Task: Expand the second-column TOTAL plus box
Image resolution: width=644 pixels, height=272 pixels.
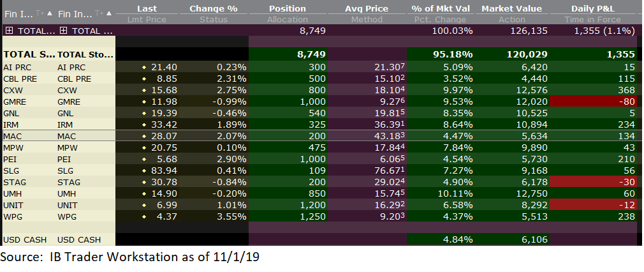Action: tap(63, 31)
